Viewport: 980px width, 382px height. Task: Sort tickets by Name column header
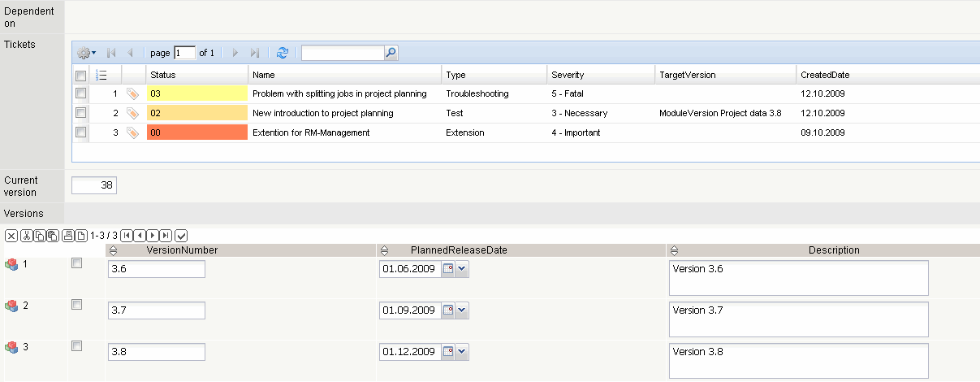(345, 75)
